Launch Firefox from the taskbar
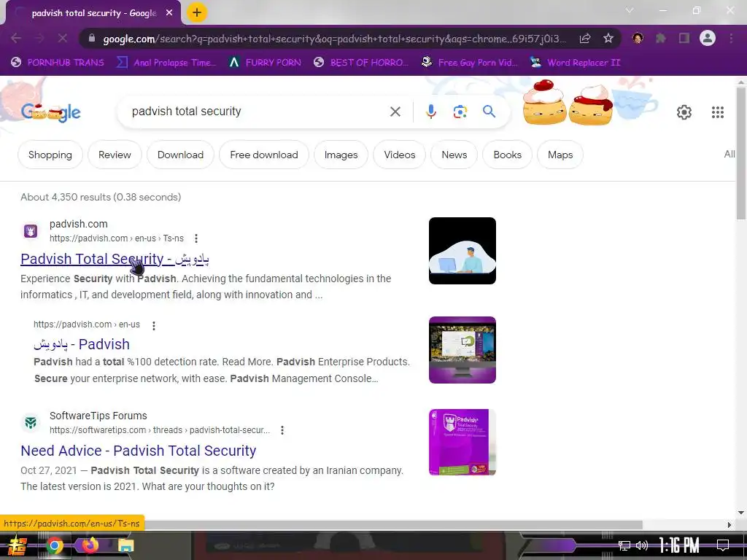The image size is (747, 560). point(89,545)
